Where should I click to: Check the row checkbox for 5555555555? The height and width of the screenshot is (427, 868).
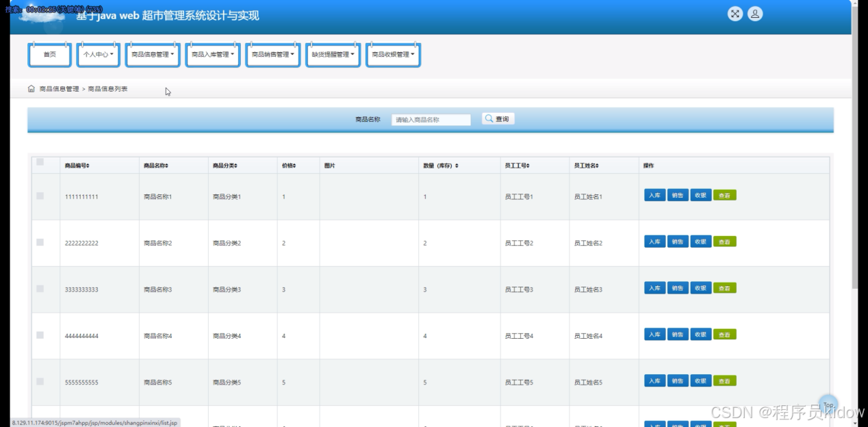(40, 381)
